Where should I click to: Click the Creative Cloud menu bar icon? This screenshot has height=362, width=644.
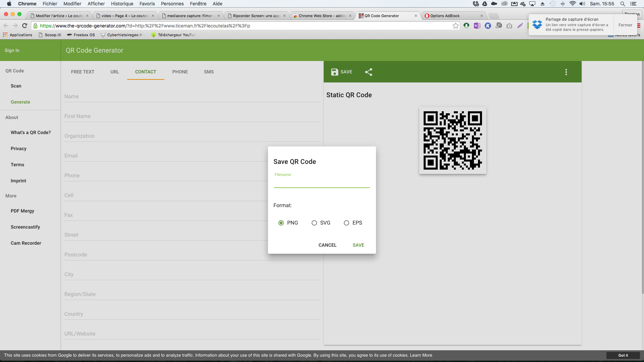click(x=504, y=4)
